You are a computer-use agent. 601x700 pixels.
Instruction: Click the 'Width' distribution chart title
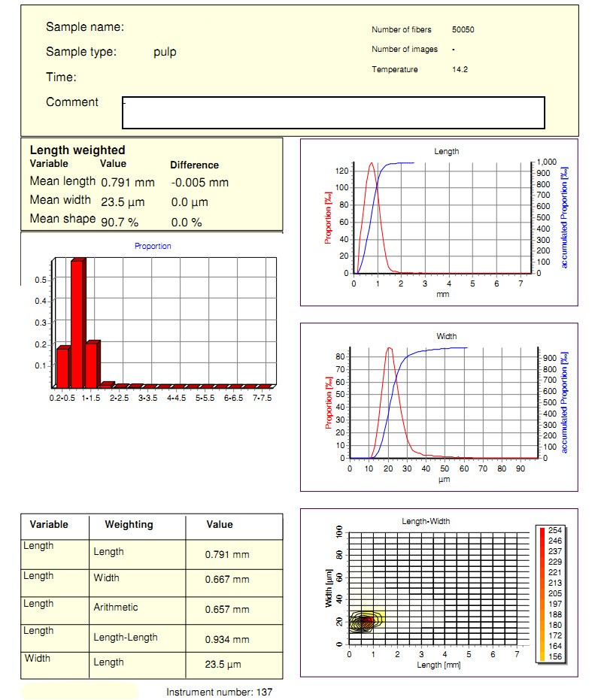pos(446,336)
